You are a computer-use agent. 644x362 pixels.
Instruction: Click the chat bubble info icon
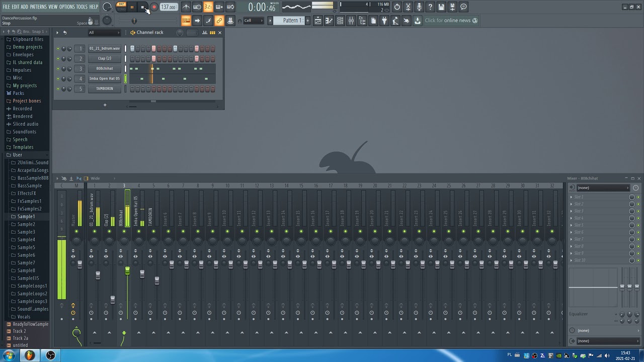point(463,7)
